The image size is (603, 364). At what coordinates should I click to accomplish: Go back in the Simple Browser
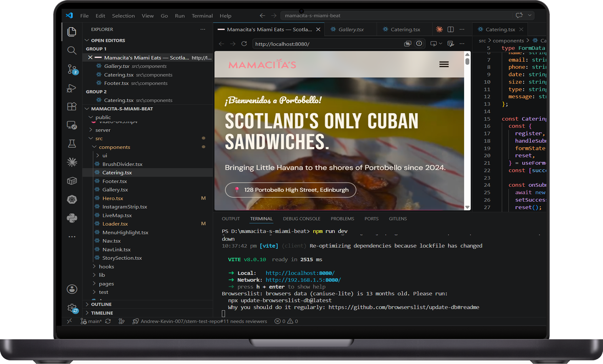click(221, 44)
